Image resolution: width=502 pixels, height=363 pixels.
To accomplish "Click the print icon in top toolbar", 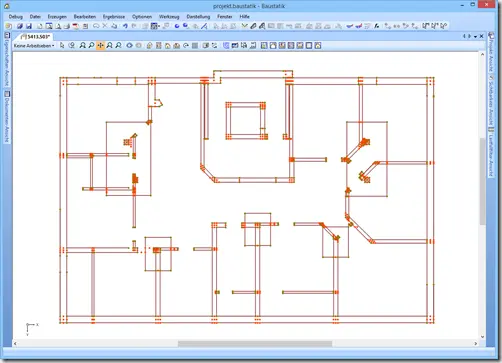I will (67, 26).
